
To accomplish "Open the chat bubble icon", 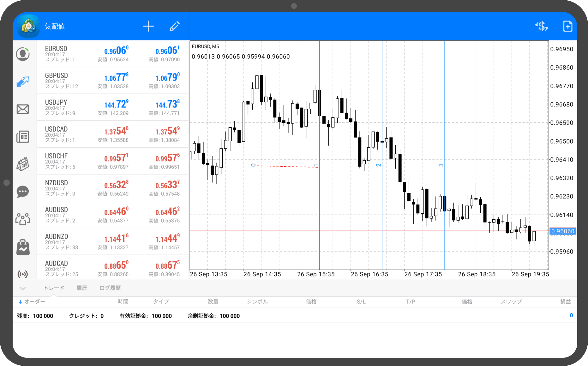I will (23, 192).
